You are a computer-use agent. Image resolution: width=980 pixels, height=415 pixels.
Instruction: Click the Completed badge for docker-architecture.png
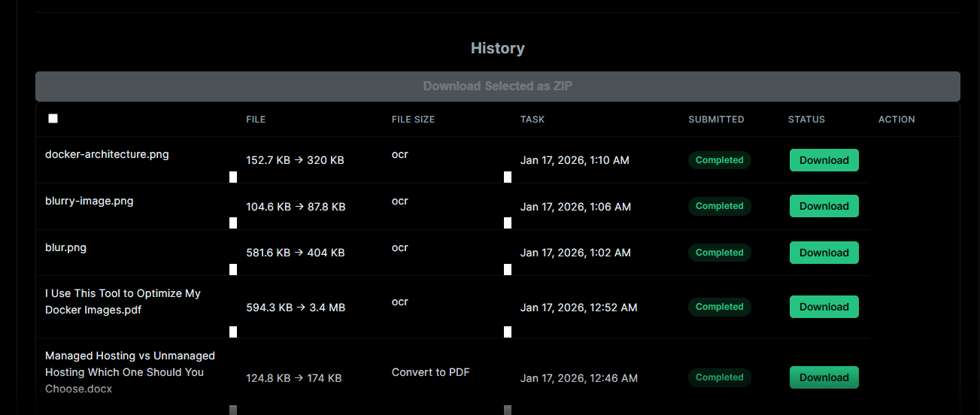tap(719, 160)
